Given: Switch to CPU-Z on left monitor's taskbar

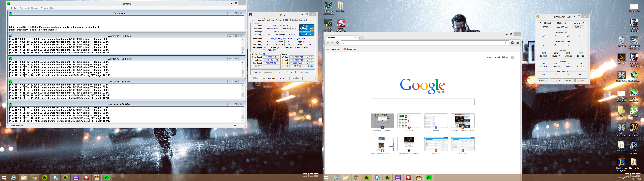Looking at the screenshot, I should coord(76,177).
